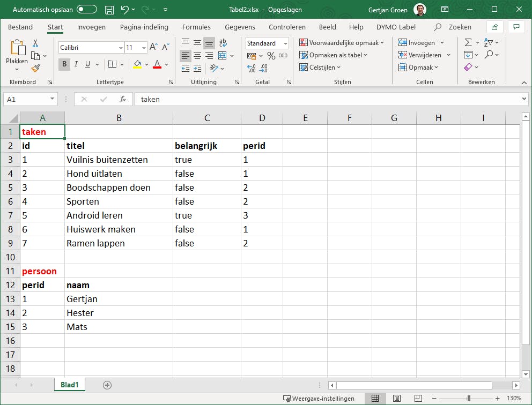Screen dimensions: 532x405
Task: Open the Calibri font name dropdown
Action: (120, 48)
